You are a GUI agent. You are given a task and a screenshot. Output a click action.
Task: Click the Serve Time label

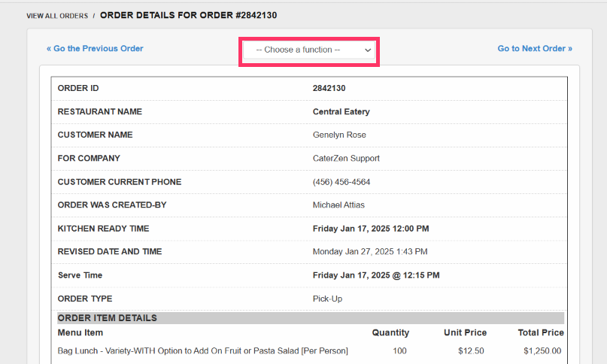tap(80, 275)
